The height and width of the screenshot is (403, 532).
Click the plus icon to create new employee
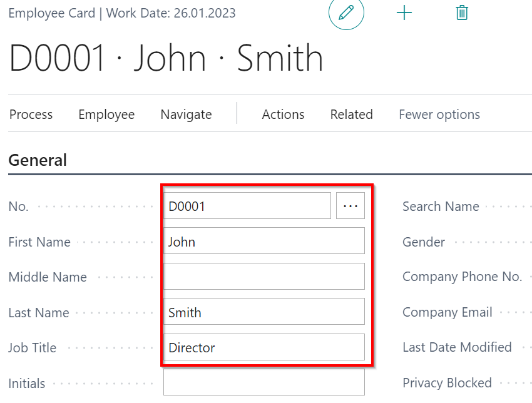point(404,13)
